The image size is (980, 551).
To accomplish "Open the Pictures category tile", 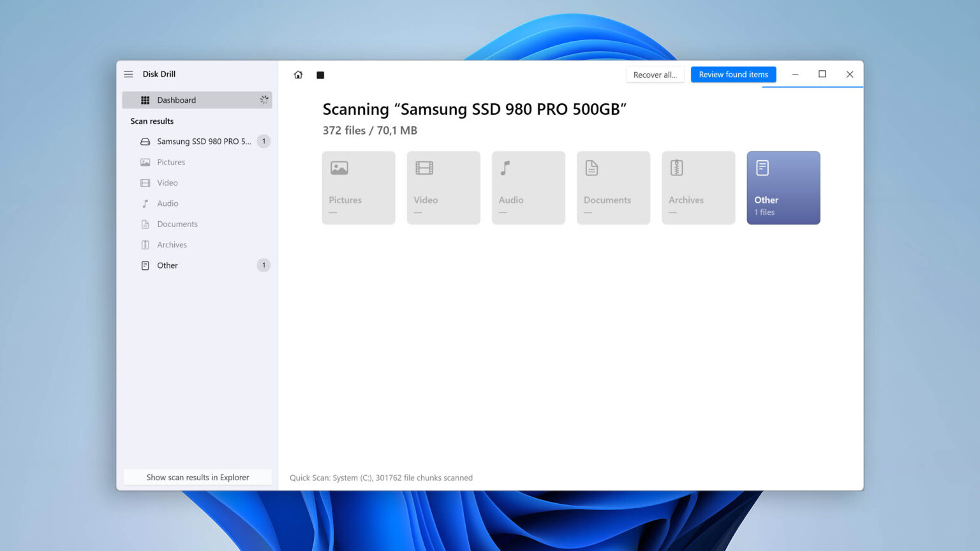I will click(359, 187).
